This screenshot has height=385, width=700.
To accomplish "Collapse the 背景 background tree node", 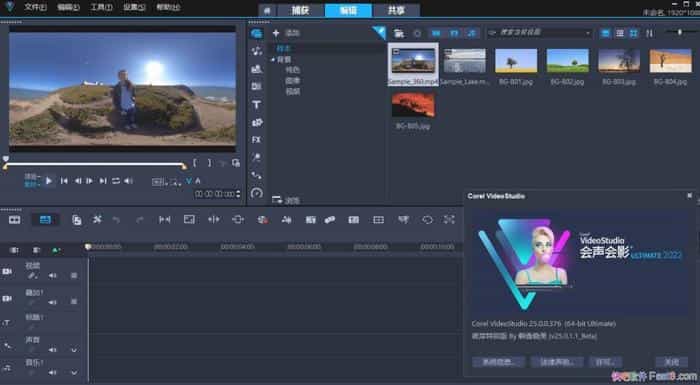I will click(273, 59).
